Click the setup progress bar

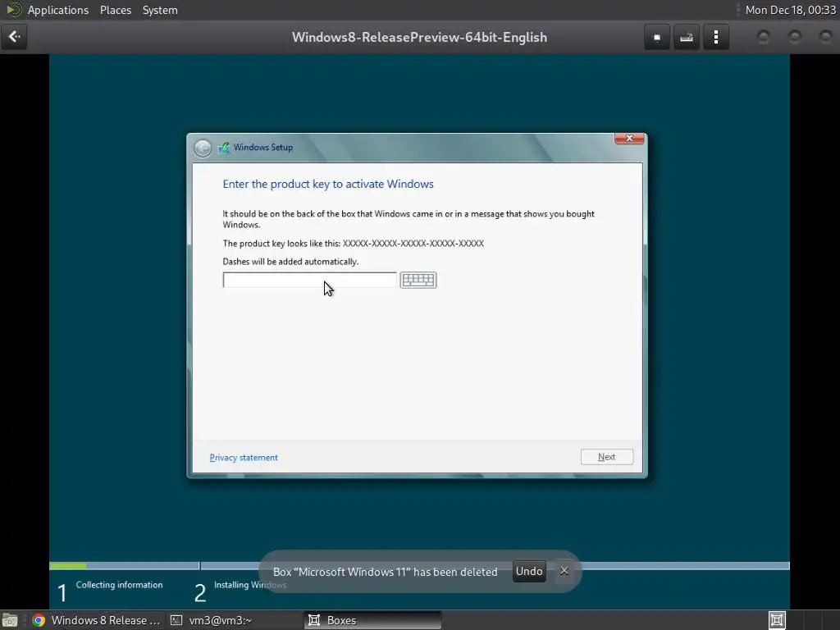[x=419, y=566]
